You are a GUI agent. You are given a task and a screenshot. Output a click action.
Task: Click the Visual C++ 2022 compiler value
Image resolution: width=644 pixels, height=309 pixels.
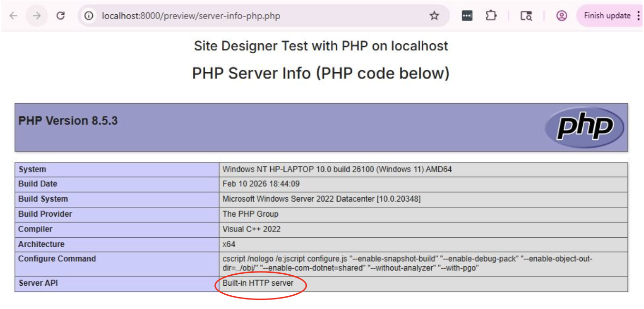pyautogui.click(x=251, y=229)
